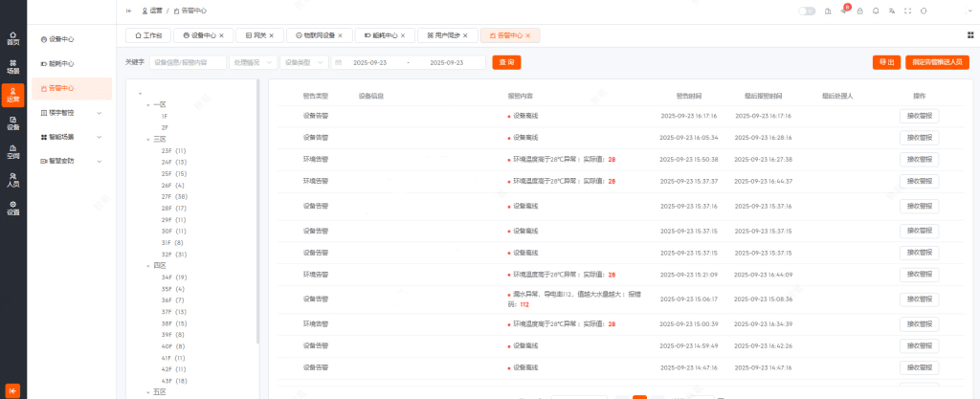
Task: Open announcements icon with the red badge
Action: 844,11
